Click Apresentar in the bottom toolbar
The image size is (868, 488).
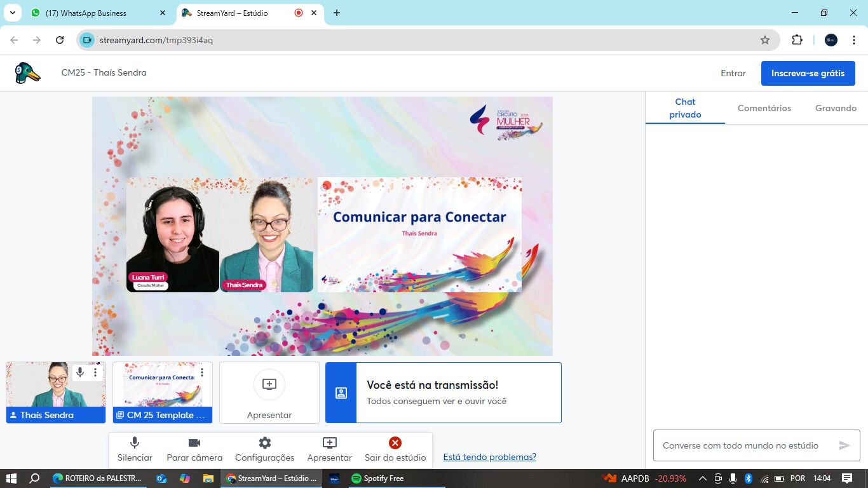pyautogui.click(x=329, y=449)
